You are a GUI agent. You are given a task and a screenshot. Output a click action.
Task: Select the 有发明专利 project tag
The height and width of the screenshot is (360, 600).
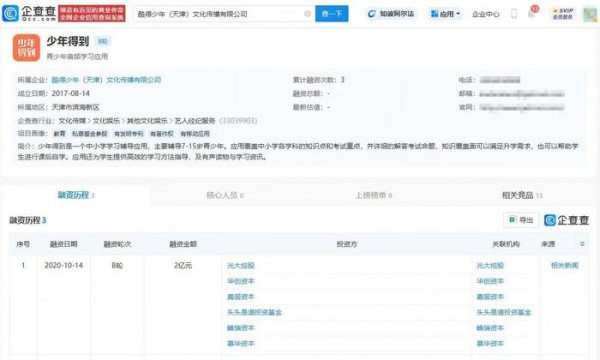coord(129,134)
